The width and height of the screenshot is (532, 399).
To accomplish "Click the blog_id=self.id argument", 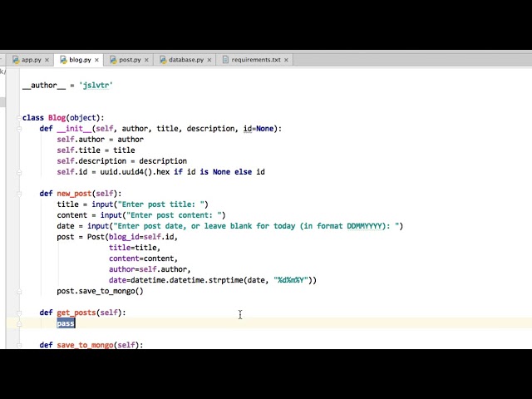I will coord(142,237).
